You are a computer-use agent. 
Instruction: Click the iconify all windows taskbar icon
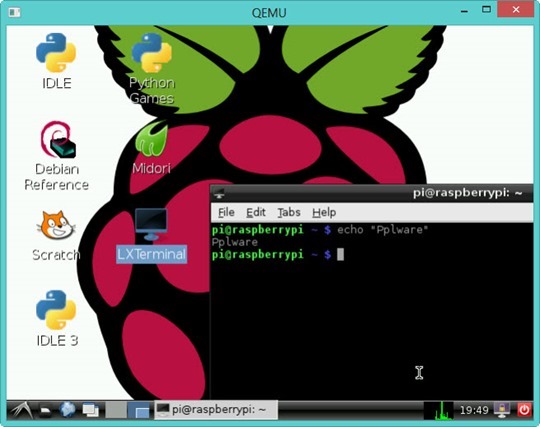tap(91, 410)
